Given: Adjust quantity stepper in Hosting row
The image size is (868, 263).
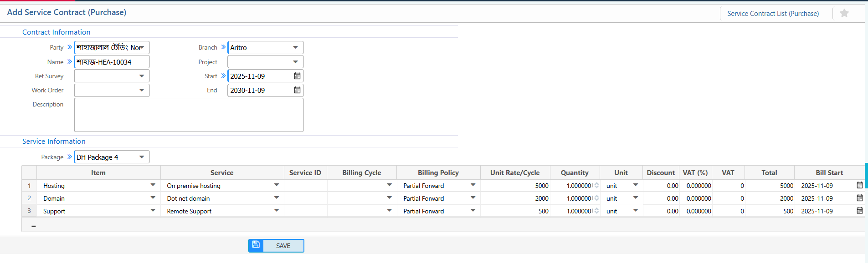Looking at the screenshot, I should (x=596, y=186).
